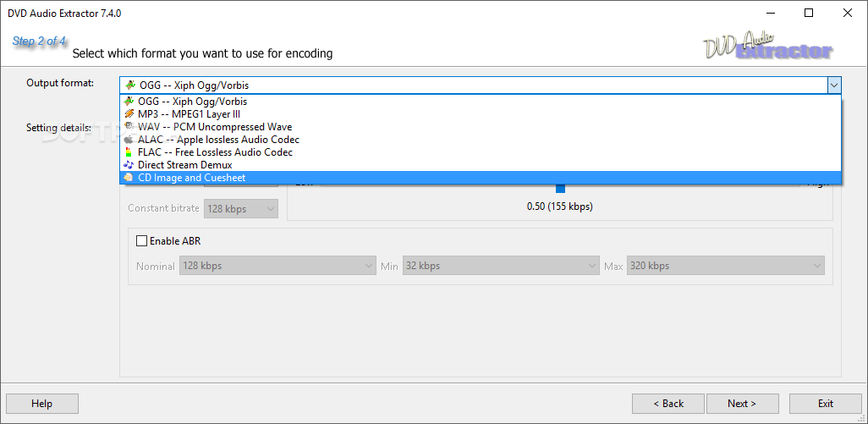Minimize the DVD Audio Extractor window
The height and width of the screenshot is (424, 868).
pyautogui.click(x=770, y=14)
